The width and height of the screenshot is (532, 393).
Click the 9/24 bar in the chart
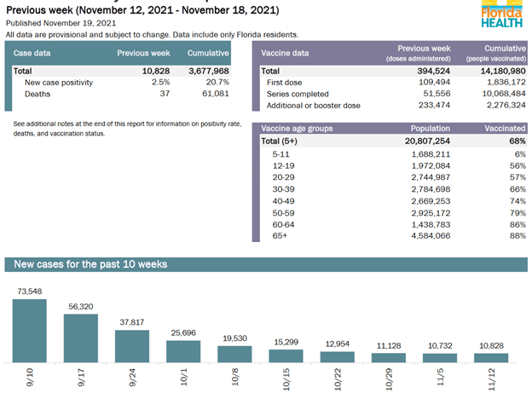click(132, 344)
